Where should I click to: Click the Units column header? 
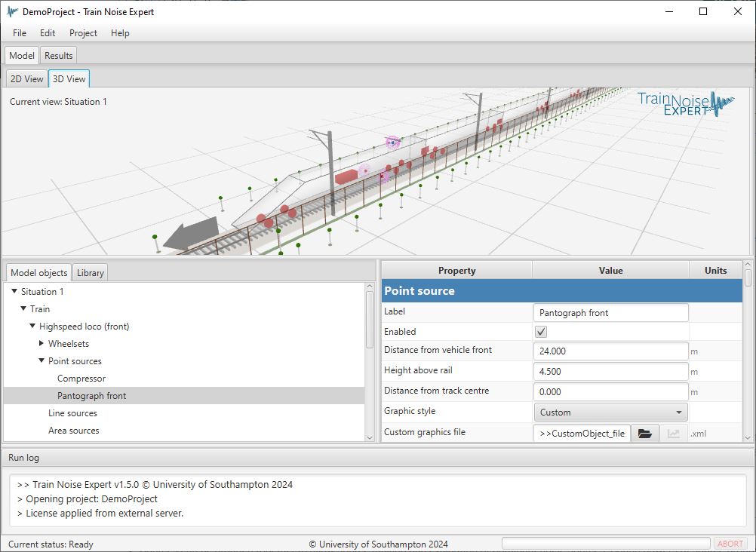click(715, 271)
